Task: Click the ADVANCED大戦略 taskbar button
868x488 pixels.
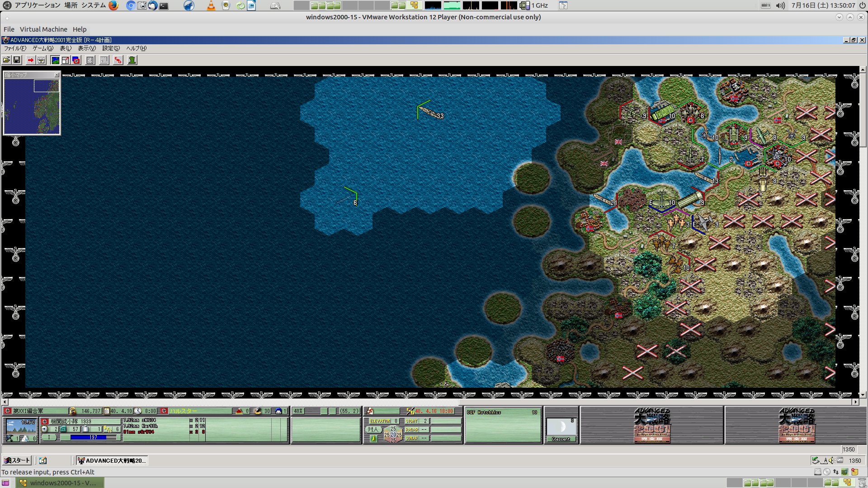Action: point(112,460)
